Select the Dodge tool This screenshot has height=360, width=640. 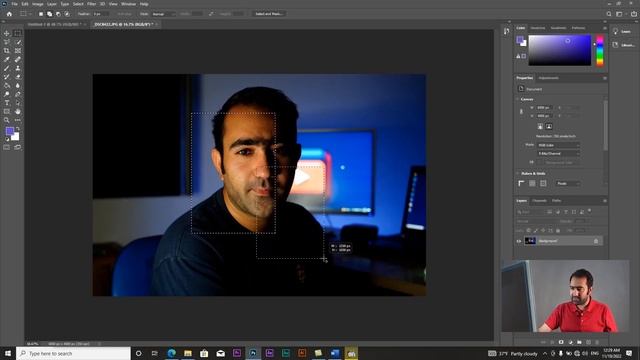click(x=7, y=94)
